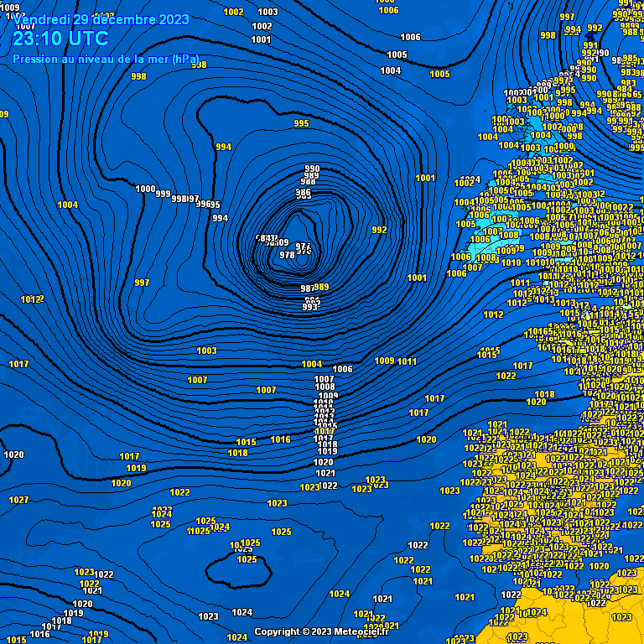
Task: Select the white 1006 label next to yellow 1004
Action: click(x=342, y=369)
